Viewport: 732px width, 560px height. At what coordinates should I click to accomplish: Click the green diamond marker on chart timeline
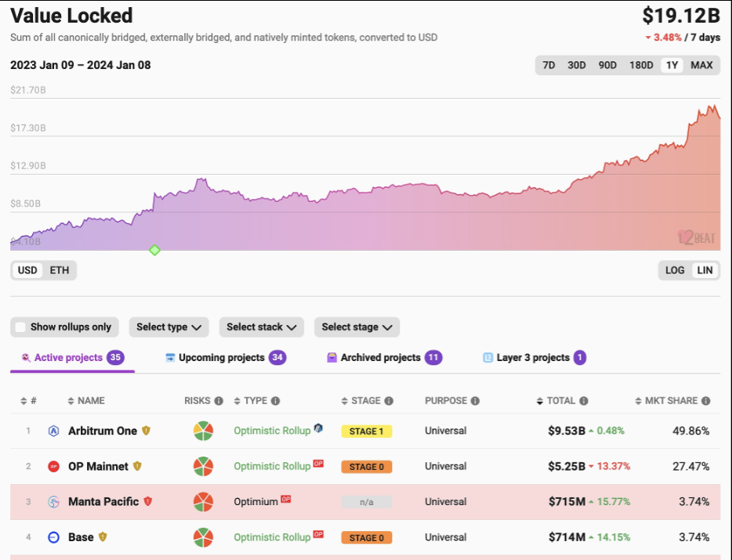[x=154, y=250]
